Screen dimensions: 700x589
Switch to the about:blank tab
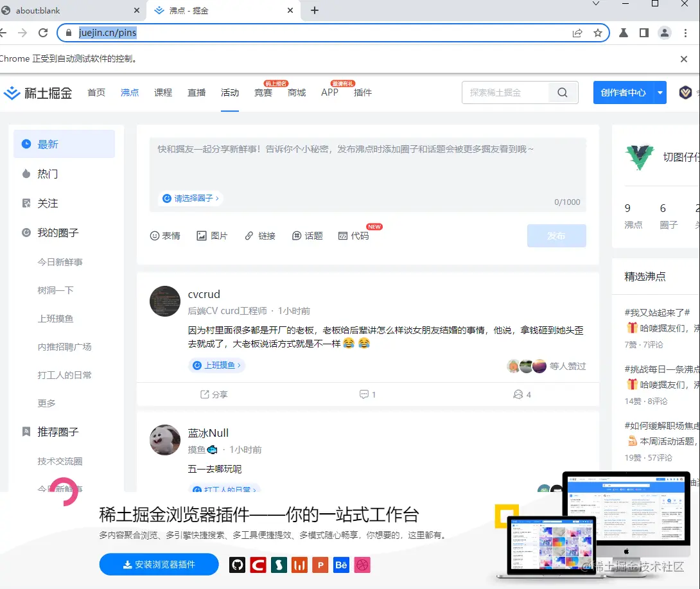(71, 10)
